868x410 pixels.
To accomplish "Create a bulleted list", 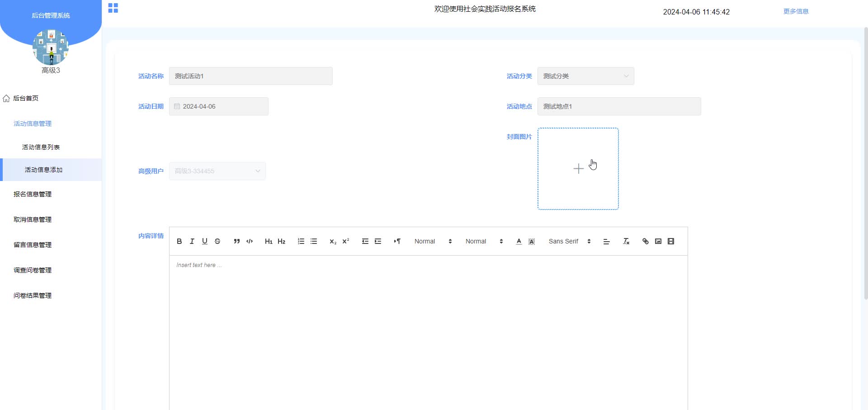I will tap(314, 241).
